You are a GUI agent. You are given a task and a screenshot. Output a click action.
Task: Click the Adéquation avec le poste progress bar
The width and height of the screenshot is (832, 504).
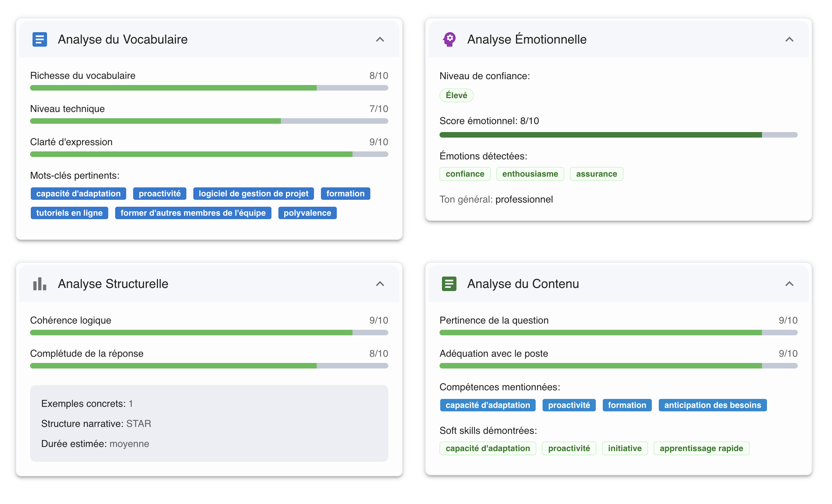(619, 366)
